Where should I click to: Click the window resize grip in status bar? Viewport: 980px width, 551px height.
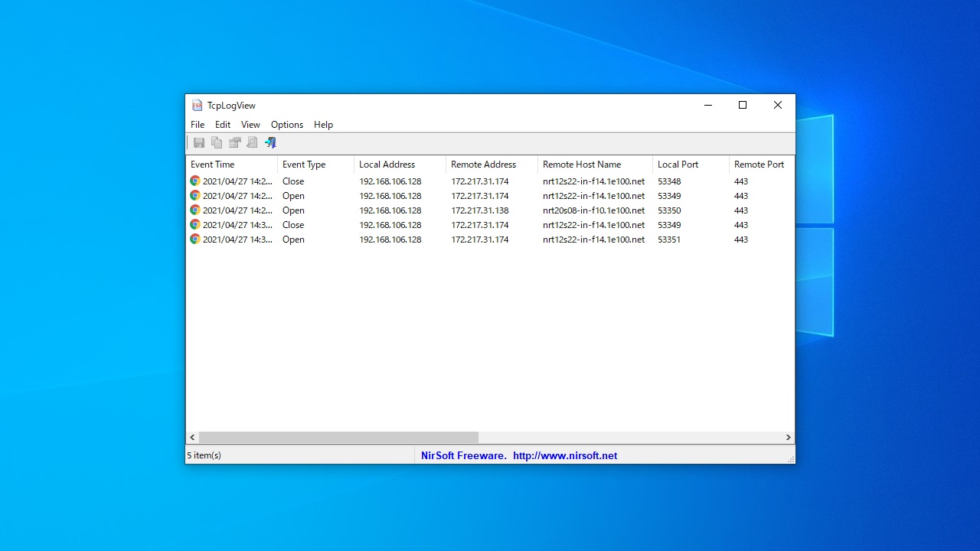(790, 458)
